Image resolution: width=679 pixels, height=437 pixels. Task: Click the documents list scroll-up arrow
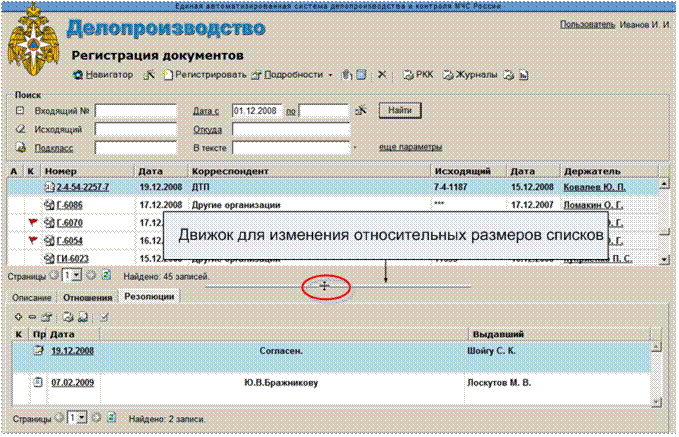pos(664,185)
